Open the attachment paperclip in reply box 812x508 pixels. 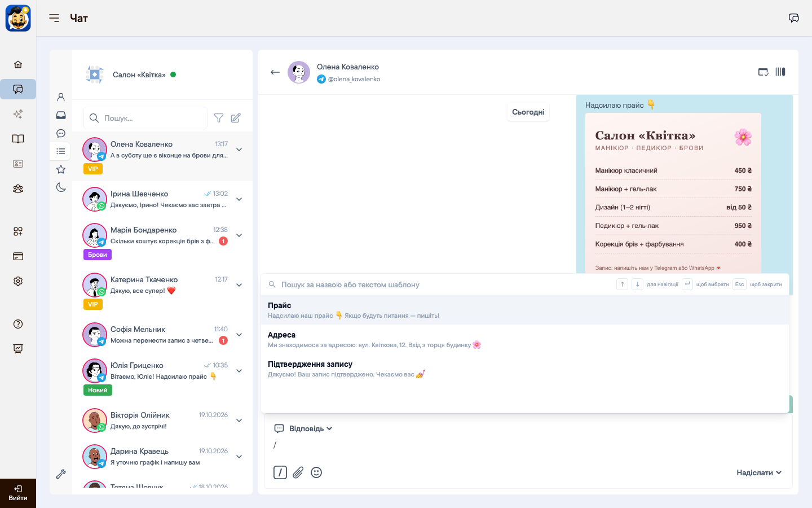[x=298, y=472]
